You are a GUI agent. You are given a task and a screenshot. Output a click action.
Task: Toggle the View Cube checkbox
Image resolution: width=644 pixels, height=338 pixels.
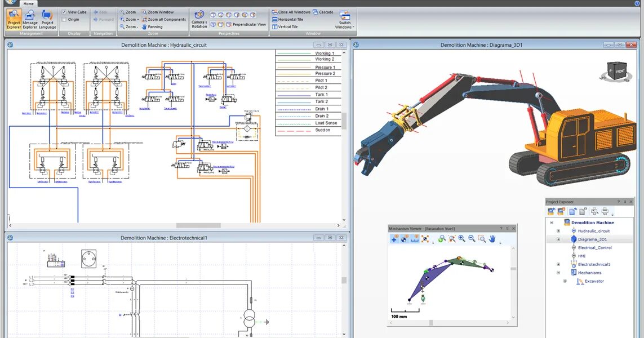pyautogui.click(x=64, y=12)
